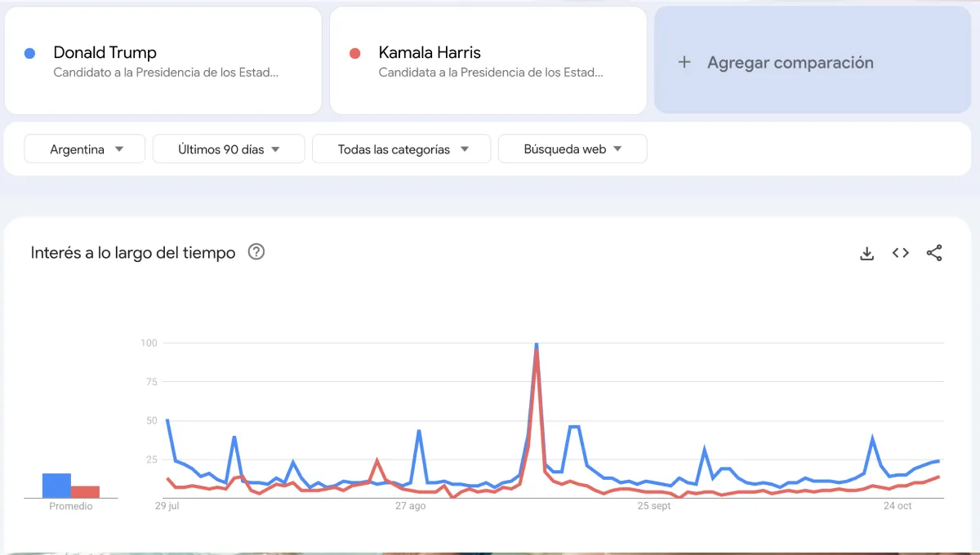Select the Kamala Harris comparison term
The height and width of the screenshot is (555, 980).
point(488,60)
